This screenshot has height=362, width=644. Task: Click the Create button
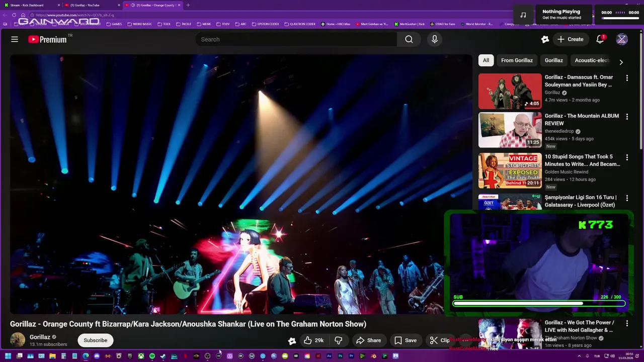570,39
